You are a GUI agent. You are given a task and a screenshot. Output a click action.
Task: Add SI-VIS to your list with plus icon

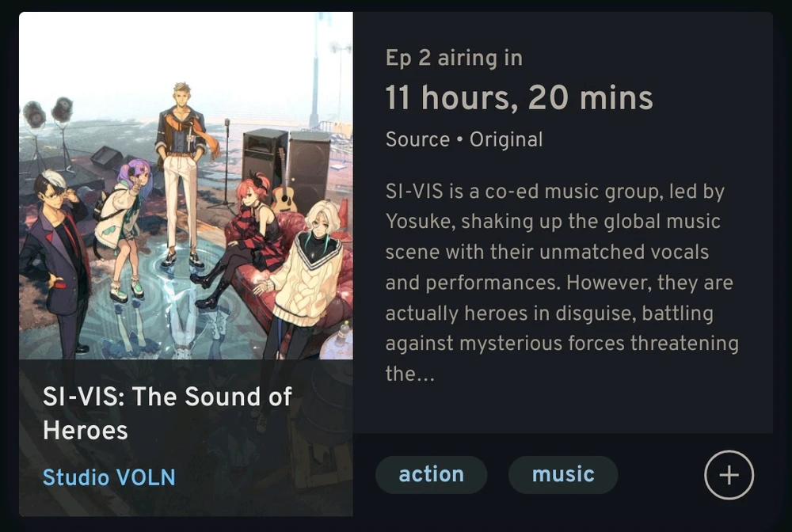[x=729, y=475]
